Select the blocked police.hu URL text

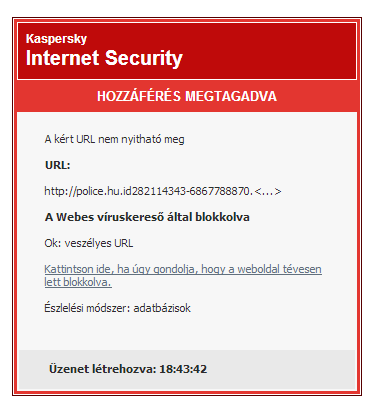(163, 191)
